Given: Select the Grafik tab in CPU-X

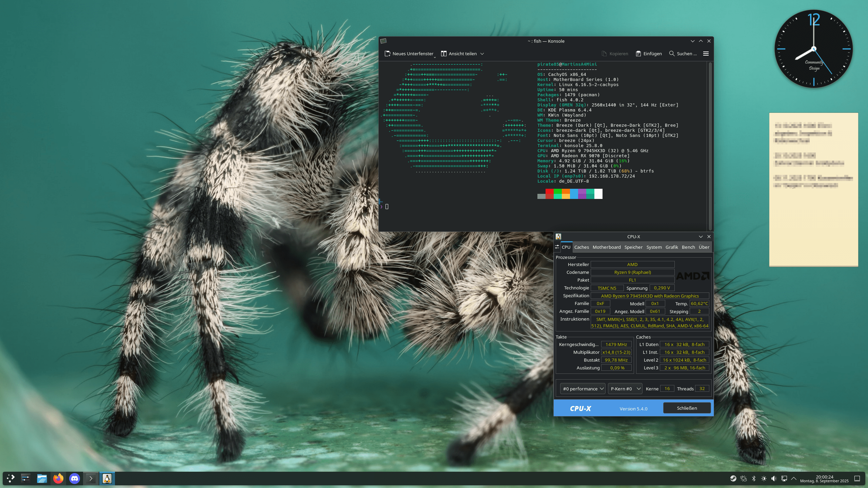Looking at the screenshot, I should click(x=671, y=247).
